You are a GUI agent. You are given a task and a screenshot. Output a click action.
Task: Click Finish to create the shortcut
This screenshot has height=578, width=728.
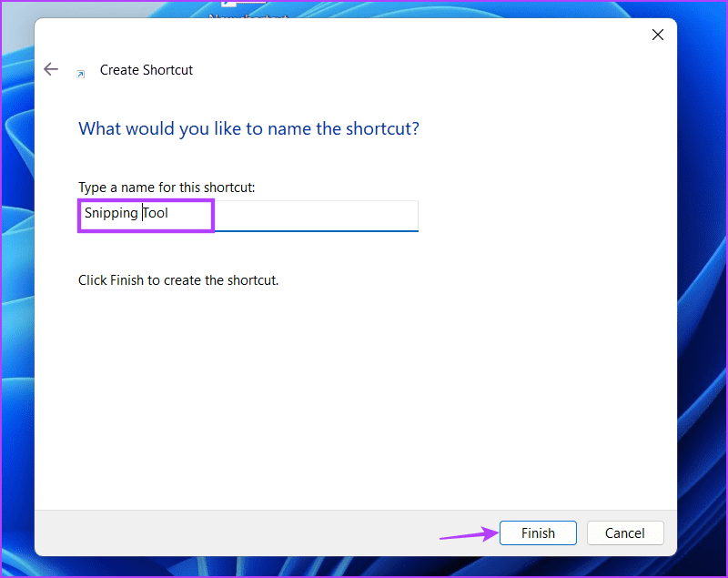point(538,533)
